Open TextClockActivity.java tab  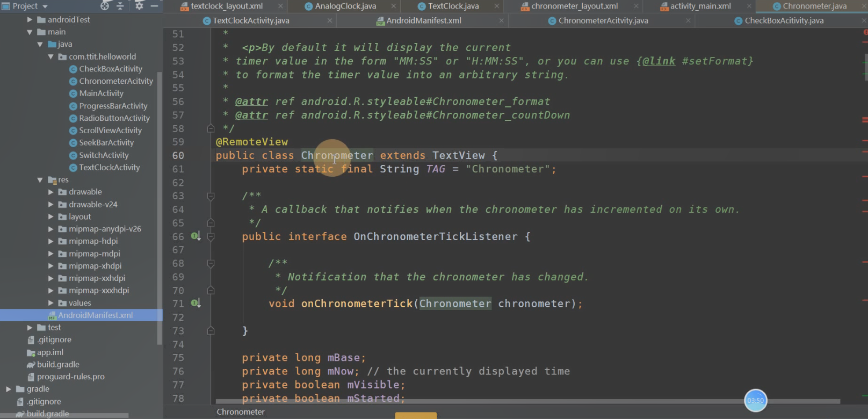(251, 20)
